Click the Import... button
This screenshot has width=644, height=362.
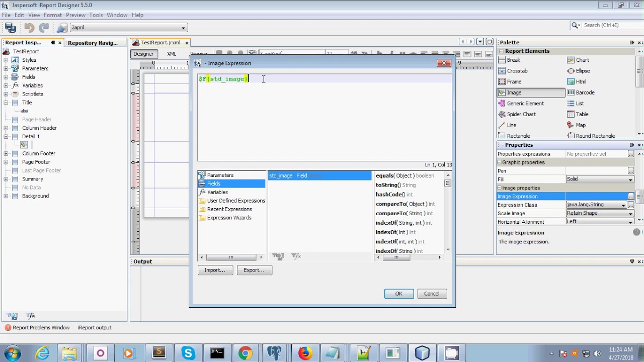pyautogui.click(x=215, y=270)
